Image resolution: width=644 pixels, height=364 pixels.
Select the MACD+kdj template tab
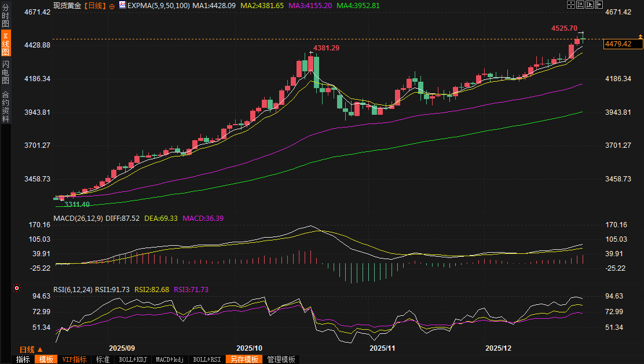click(x=170, y=359)
